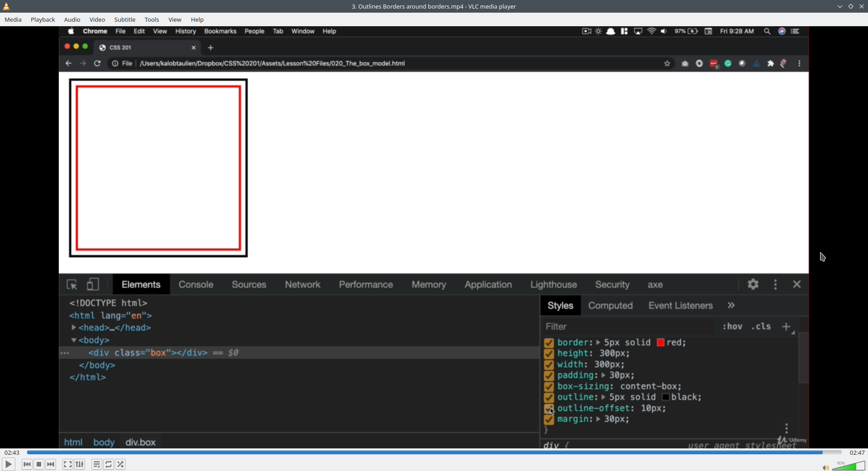Uncheck the outline-offset property checkbox
This screenshot has width=868, height=471.
click(549, 409)
